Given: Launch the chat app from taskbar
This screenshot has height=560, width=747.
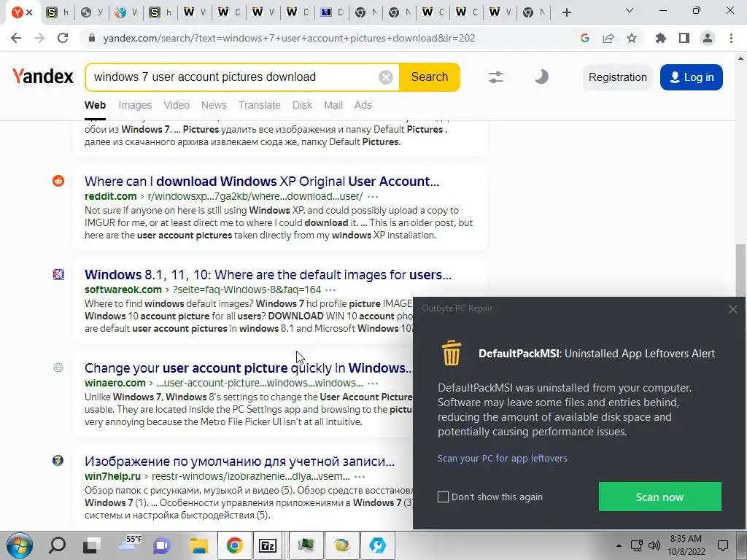Looking at the screenshot, I should click(162, 545).
